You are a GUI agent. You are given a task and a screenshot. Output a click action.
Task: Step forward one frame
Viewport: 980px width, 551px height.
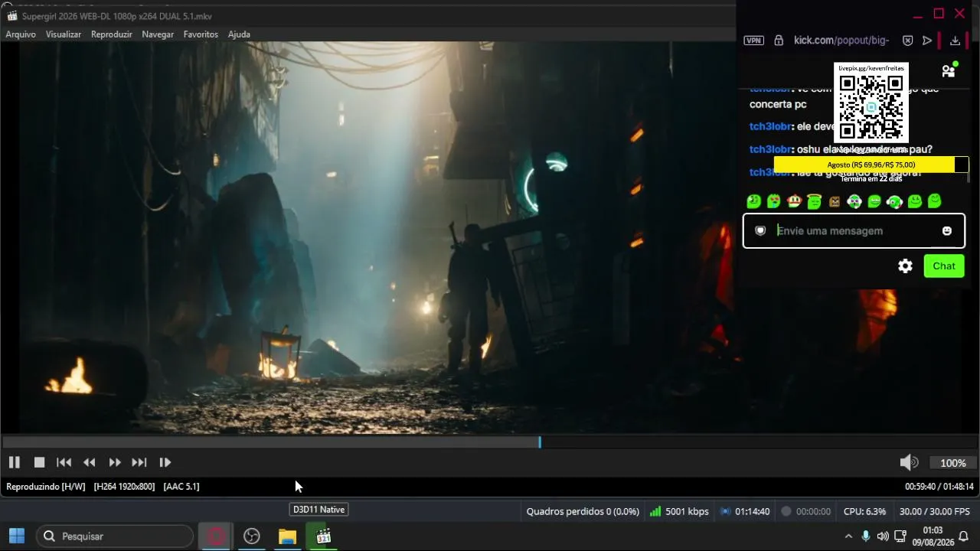pyautogui.click(x=165, y=462)
